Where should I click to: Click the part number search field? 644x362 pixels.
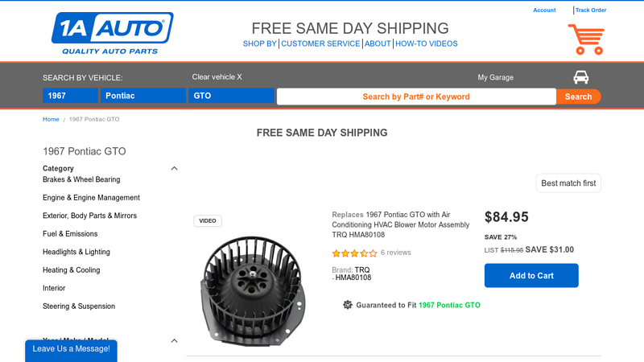[415, 97]
